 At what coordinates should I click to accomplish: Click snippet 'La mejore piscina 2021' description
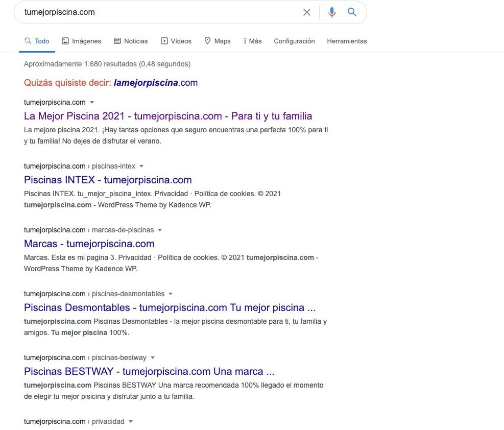click(x=176, y=136)
